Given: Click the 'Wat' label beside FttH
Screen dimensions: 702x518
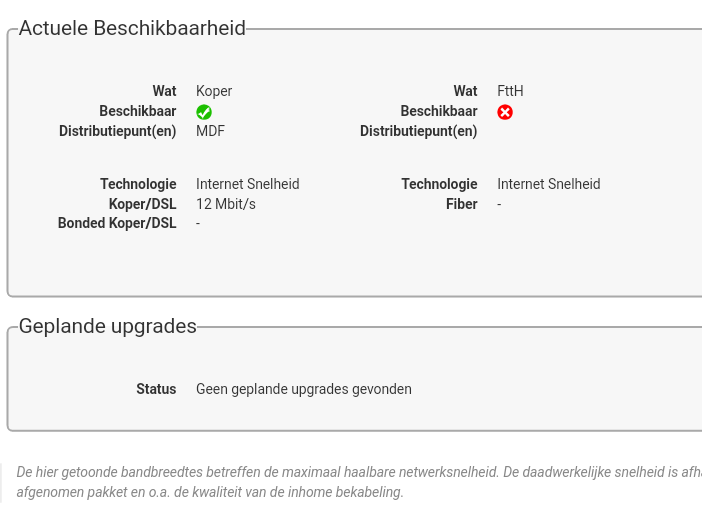Looking at the screenshot, I should (465, 91).
